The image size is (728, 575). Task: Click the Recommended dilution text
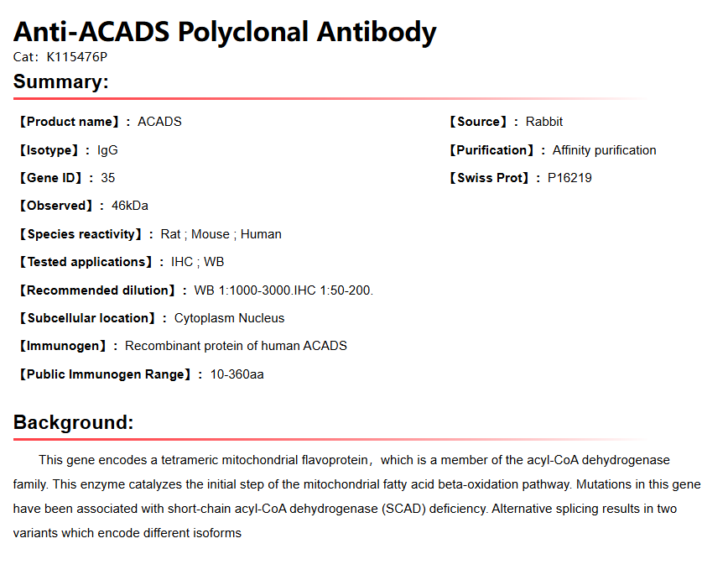pyautogui.click(x=283, y=290)
